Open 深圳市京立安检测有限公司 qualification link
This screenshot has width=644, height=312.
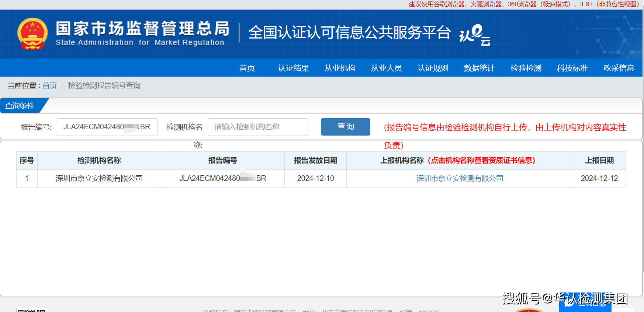point(460,179)
